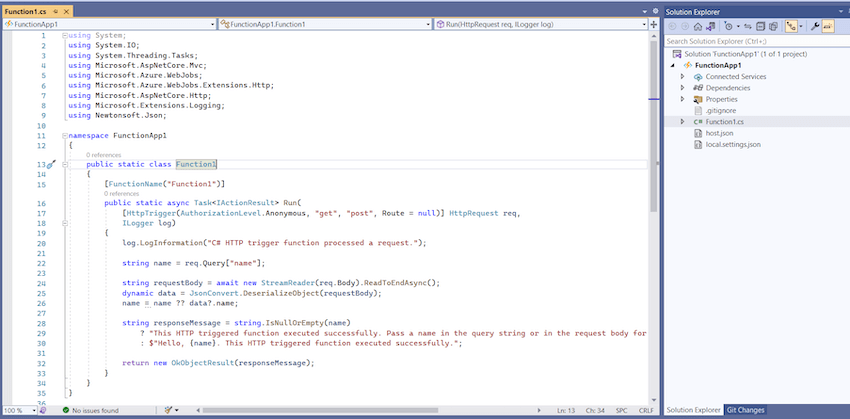Collapse the namespace FunctionApp1 block
Viewport: 850px width, 419px height.
pyautogui.click(x=65, y=136)
